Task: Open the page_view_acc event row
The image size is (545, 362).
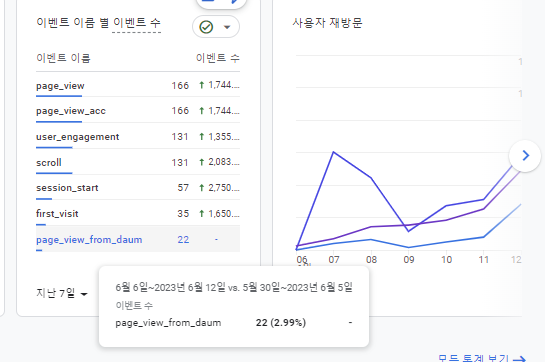Action: 138,111
